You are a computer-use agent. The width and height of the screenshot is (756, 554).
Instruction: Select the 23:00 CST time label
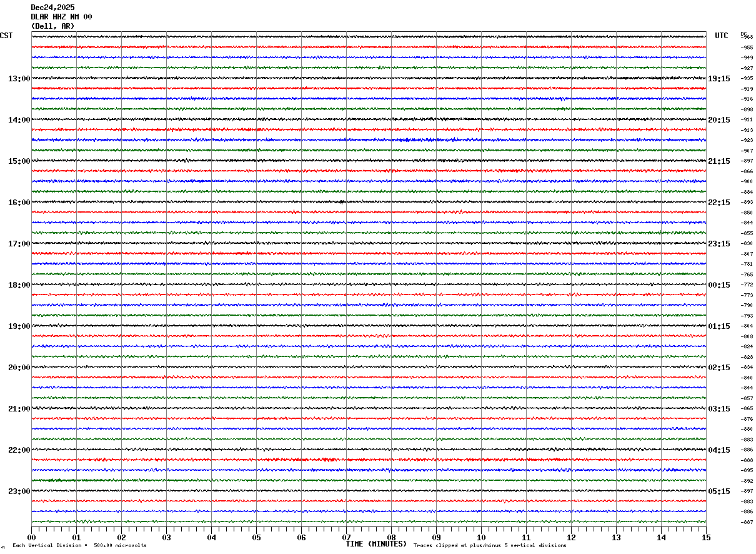(x=19, y=491)
